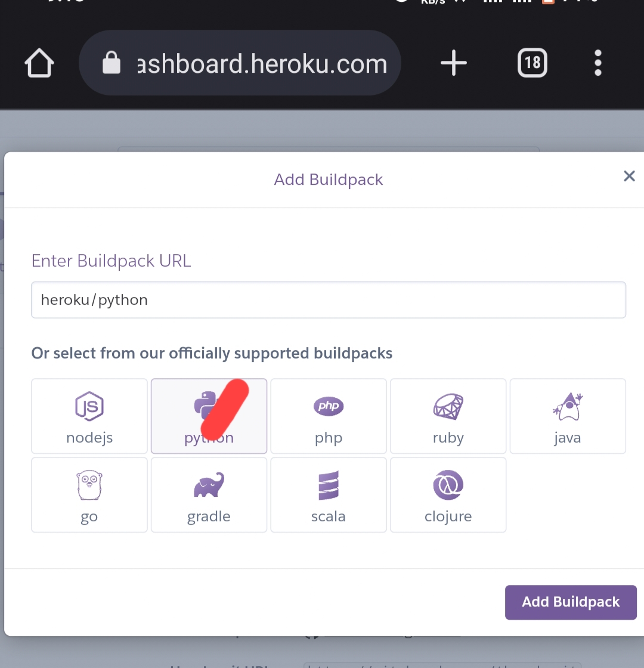Click the Enter Buildpack URL heading
The width and height of the screenshot is (644, 668).
pyautogui.click(x=111, y=261)
